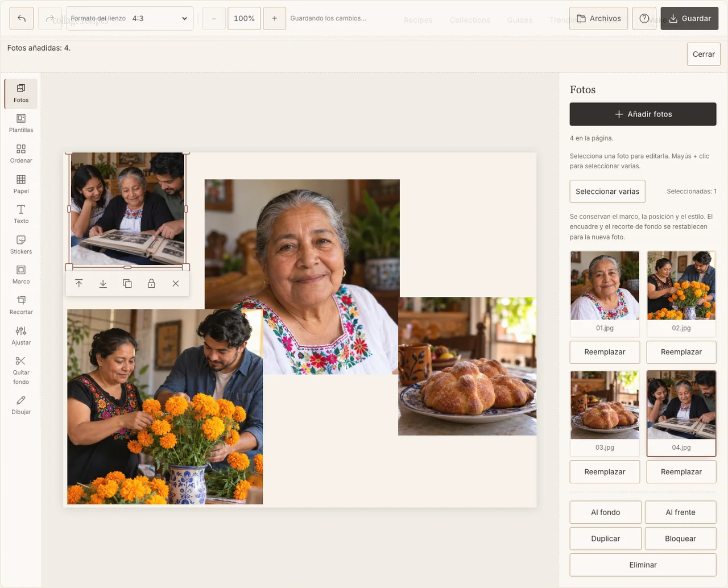Click the Eliminar button

click(x=643, y=565)
